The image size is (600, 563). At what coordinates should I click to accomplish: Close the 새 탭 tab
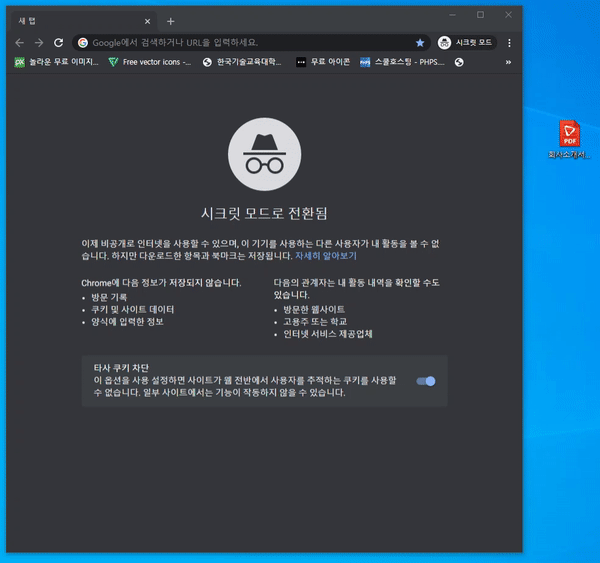tap(147, 21)
